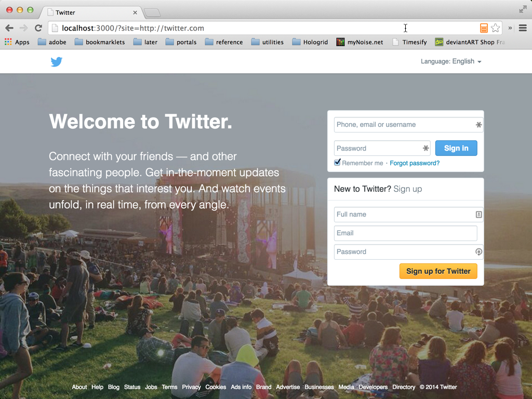Toggle fullscreen with the window expand arrows
532x399 pixels.
click(523, 9)
